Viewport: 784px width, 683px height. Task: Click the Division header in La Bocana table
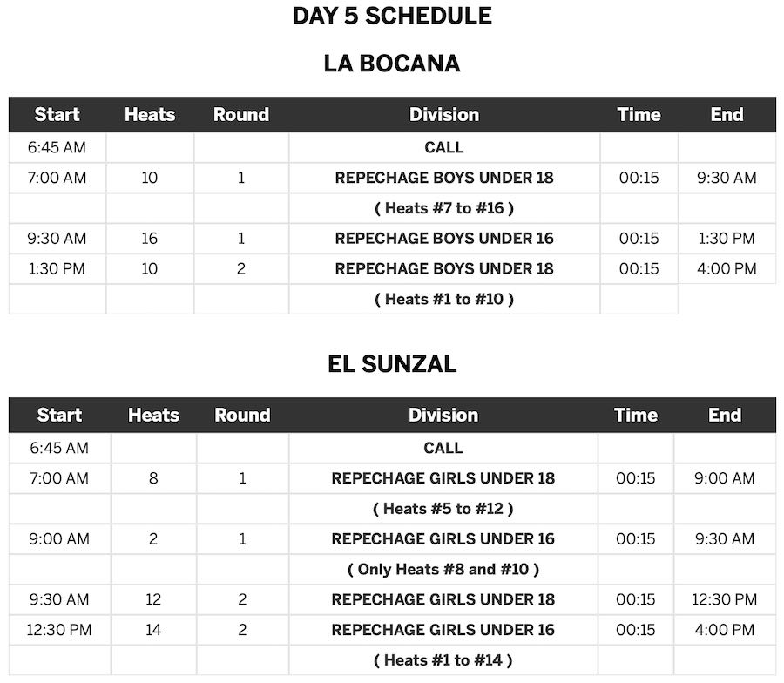[x=444, y=114]
